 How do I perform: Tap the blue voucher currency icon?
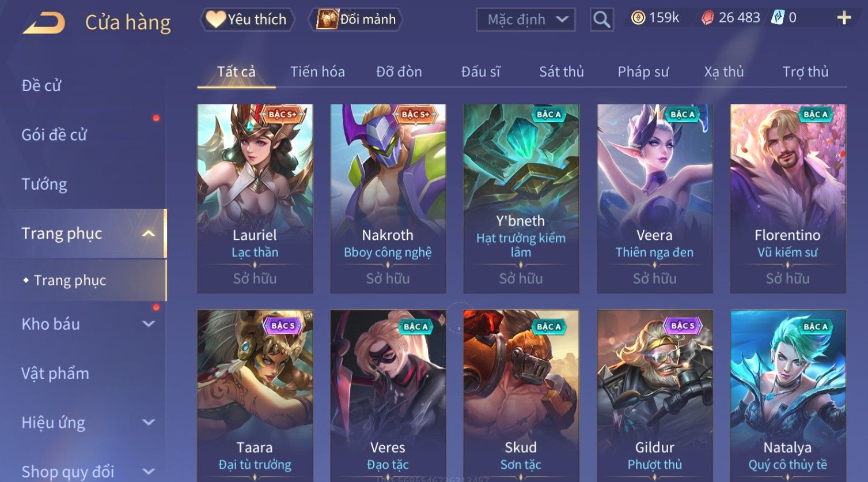click(778, 18)
